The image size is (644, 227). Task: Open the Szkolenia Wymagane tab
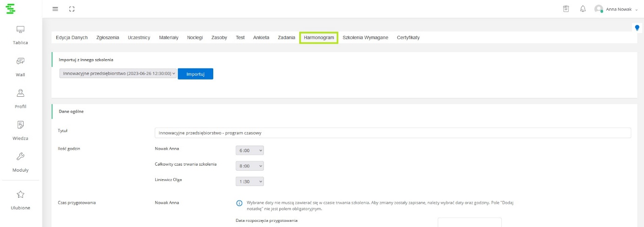(365, 38)
